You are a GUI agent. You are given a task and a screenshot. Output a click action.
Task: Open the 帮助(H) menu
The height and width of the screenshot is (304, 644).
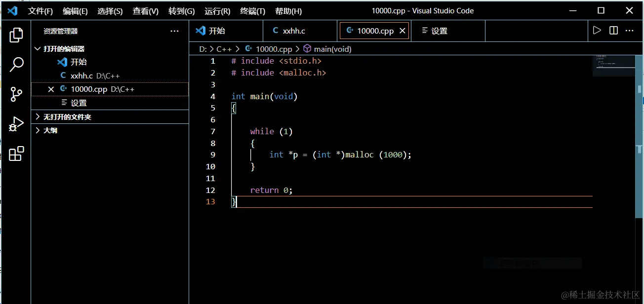[288, 11]
